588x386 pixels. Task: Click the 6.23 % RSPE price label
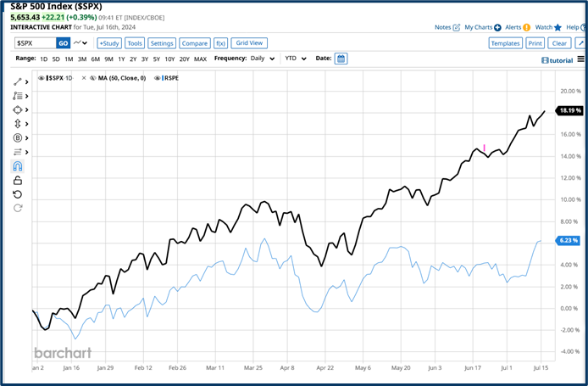tap(568, 240)
